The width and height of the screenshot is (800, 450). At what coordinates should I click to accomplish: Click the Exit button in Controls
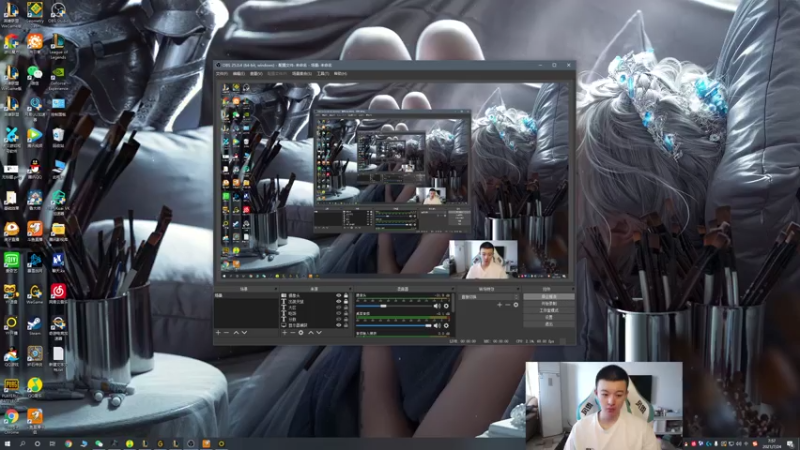pyautogui.click(x=549, y=324)
